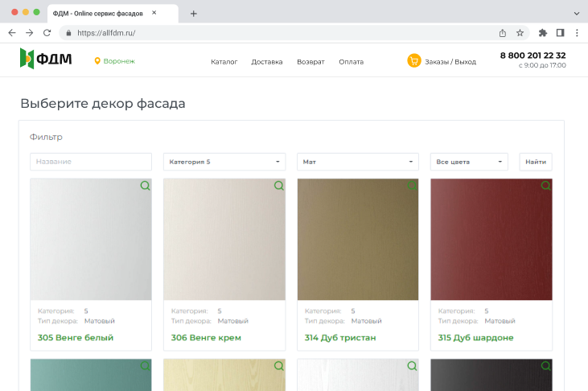This screenshot has width=588, height=391.
Task: Bookmark this page with the star icon
Action: [520, 33]
